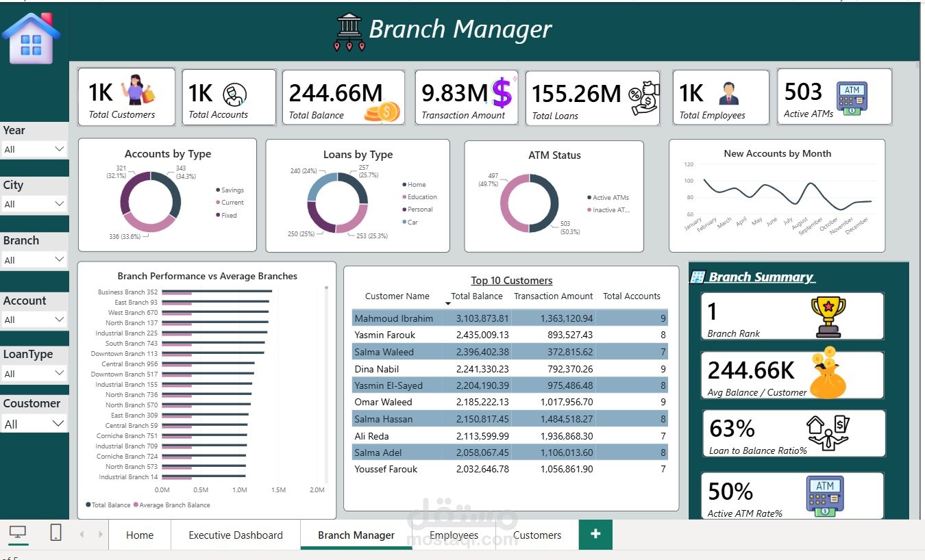Click the Loan to Balance Ratio icon

point(828,433)
